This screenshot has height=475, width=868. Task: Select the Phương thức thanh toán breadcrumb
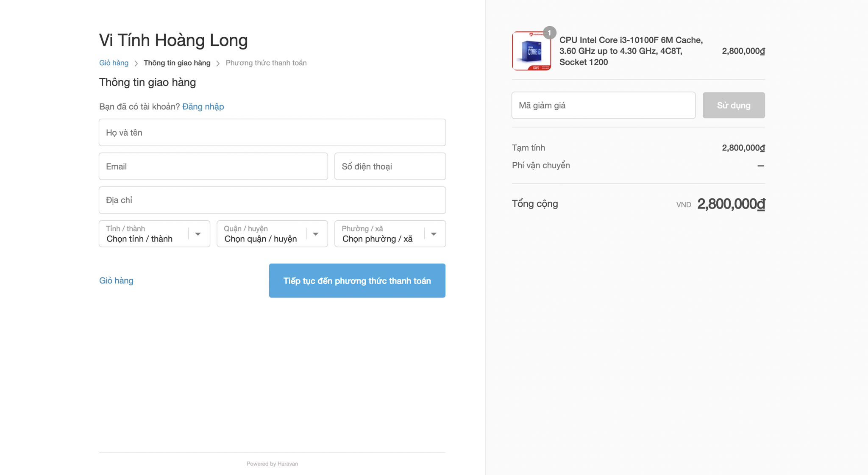[266, 63]
